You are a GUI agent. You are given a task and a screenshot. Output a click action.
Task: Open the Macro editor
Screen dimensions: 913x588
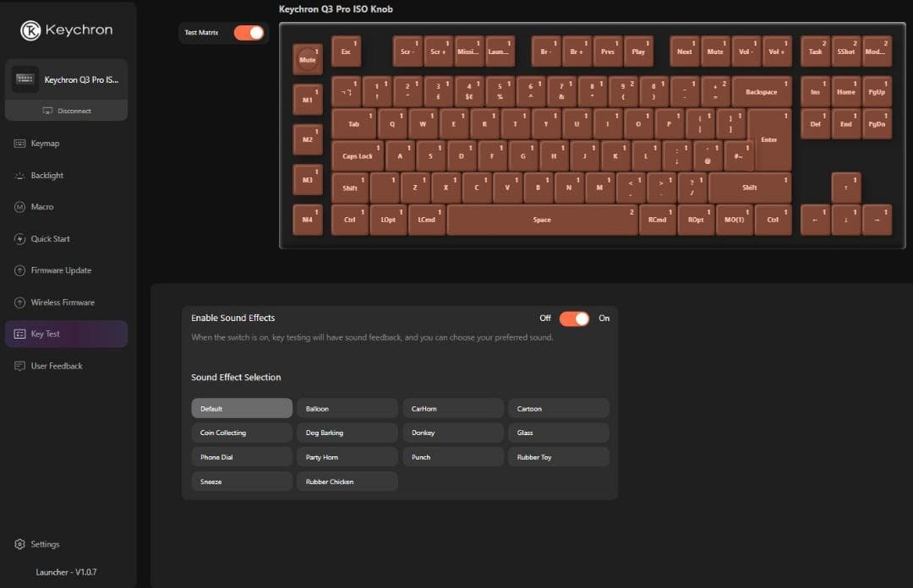46,206
